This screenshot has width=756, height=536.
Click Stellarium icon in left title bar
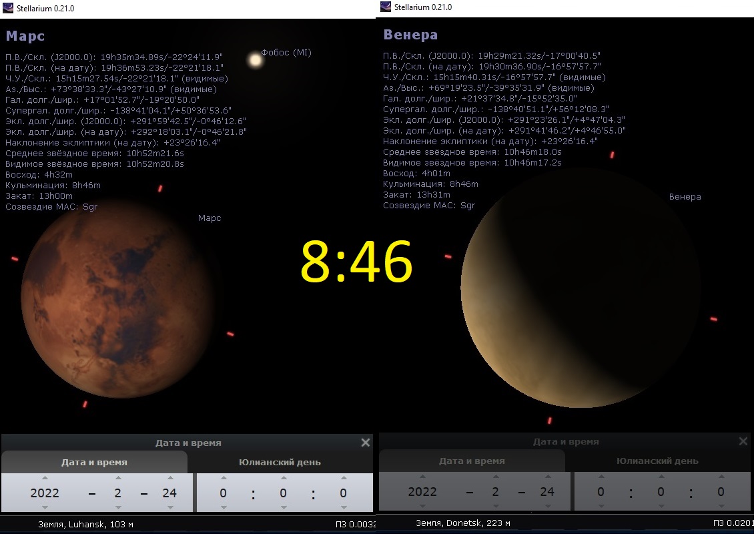(x=8, y=8)
